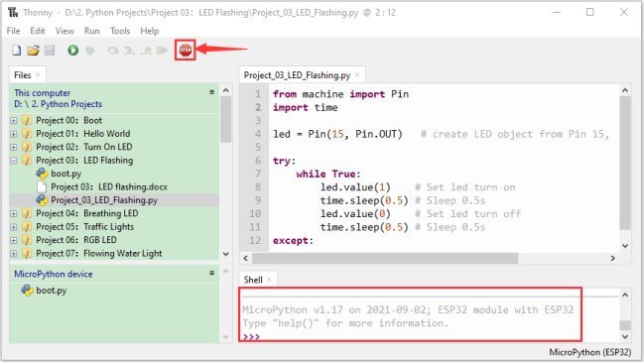The width and height of the screenshot is (644, 363).
Task: Close the Shell tab
Action: click(x=270, y=280)
